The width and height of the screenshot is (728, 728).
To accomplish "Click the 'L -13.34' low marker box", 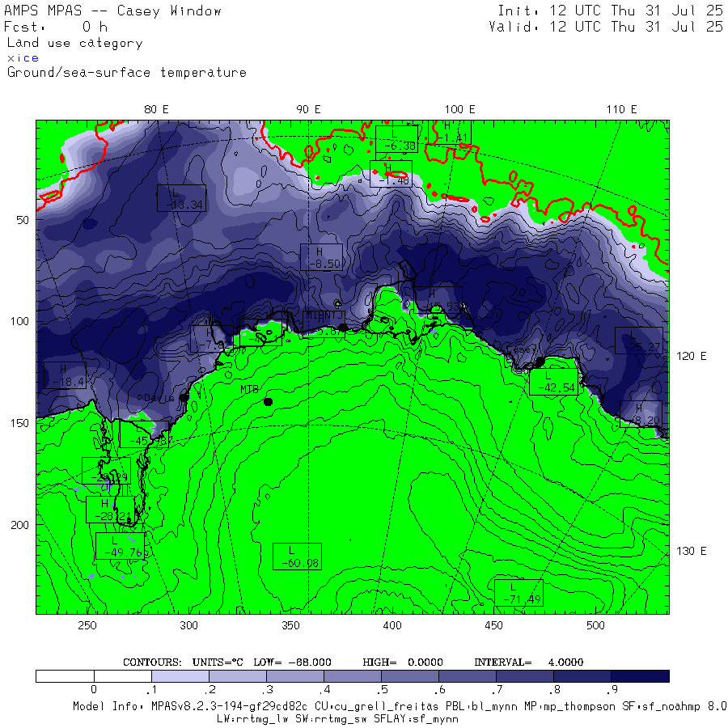I will pyautogui.click(x=181, y=198).
